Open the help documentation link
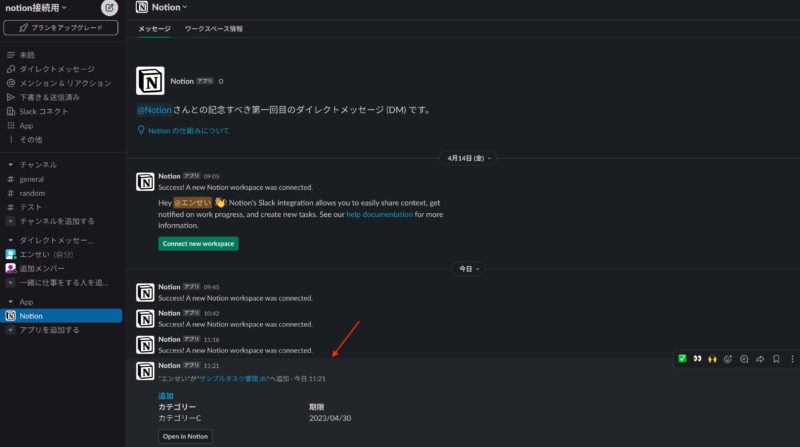Viewport: 800px width, 447px height. click(380, 214)
